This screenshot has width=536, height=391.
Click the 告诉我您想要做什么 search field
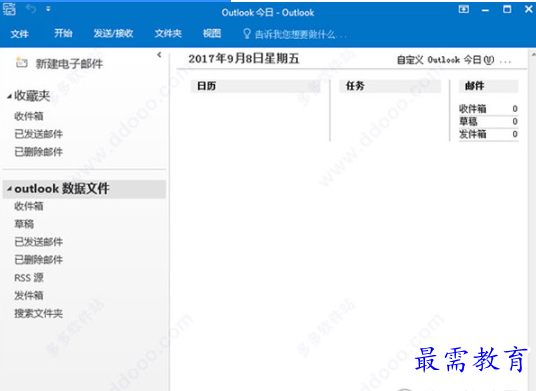301,34
